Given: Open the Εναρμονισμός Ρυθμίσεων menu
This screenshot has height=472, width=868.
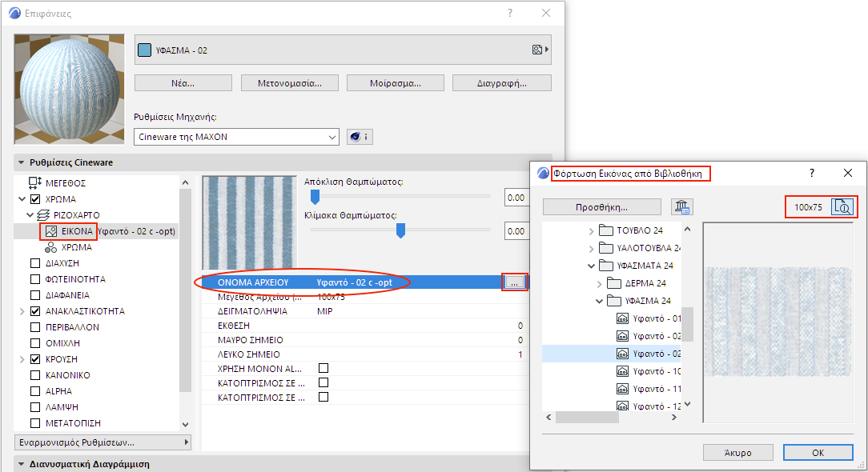Looking at the screenshot, I should click(x=102, y=442).
